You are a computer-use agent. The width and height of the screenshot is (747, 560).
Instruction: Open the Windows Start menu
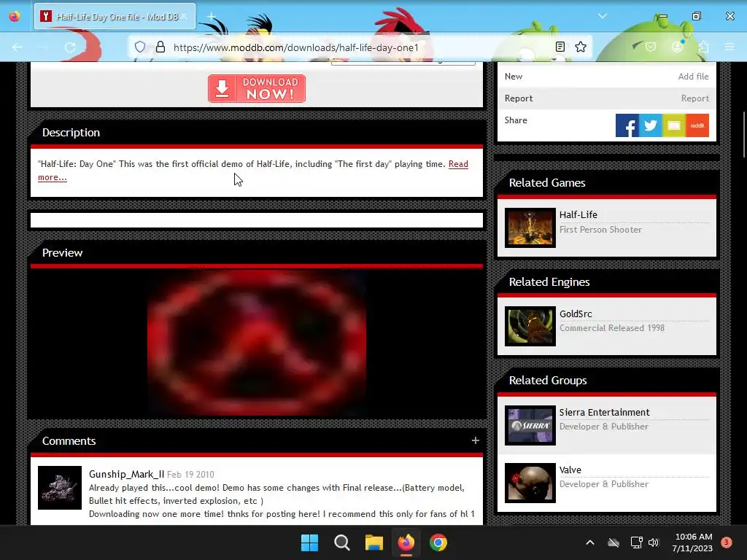pos(309,542)
